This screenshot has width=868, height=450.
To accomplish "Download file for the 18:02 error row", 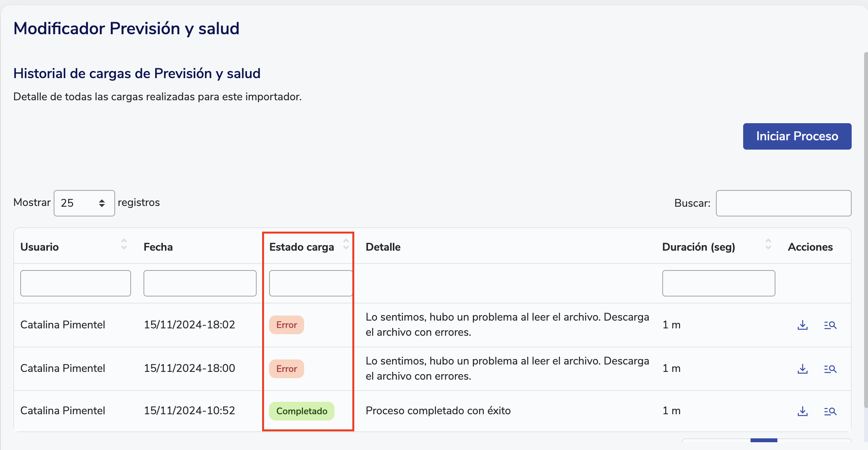I will click(802, 325).
